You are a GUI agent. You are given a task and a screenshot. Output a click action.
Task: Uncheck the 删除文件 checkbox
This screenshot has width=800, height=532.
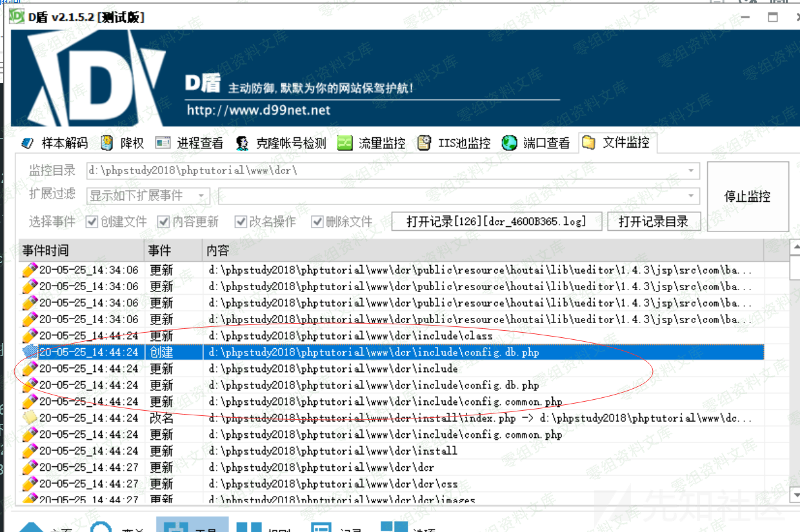[x=317, y=222]
